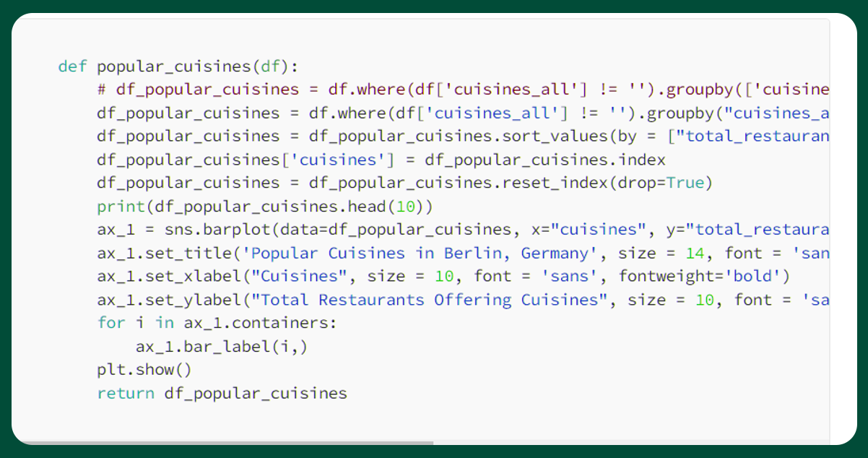Click the 'def' keyword on the first line

[72, 66]
